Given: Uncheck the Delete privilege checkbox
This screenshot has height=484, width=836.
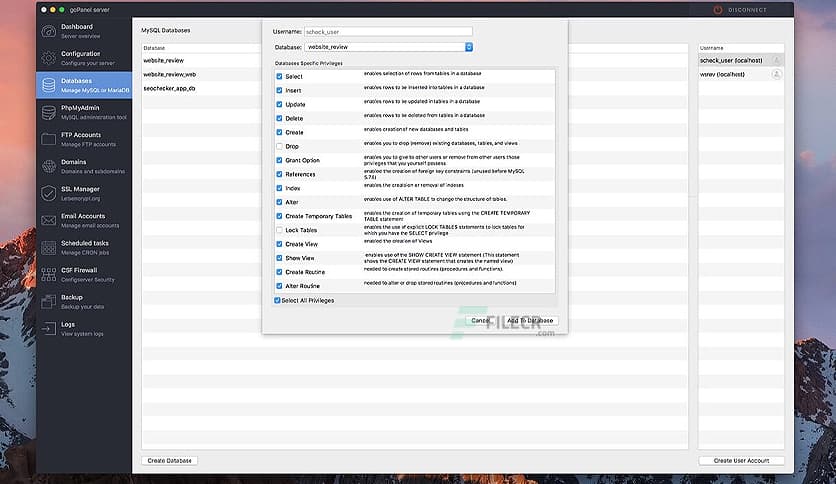Looking at the screenshot, I should (279, 118).
